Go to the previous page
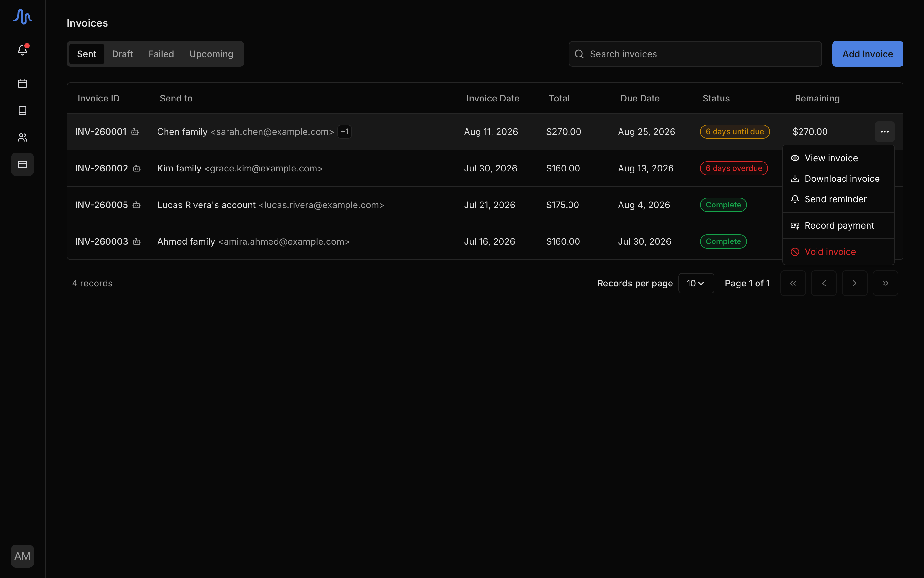The width and height of the screenshot is (924, 578). 824,283
